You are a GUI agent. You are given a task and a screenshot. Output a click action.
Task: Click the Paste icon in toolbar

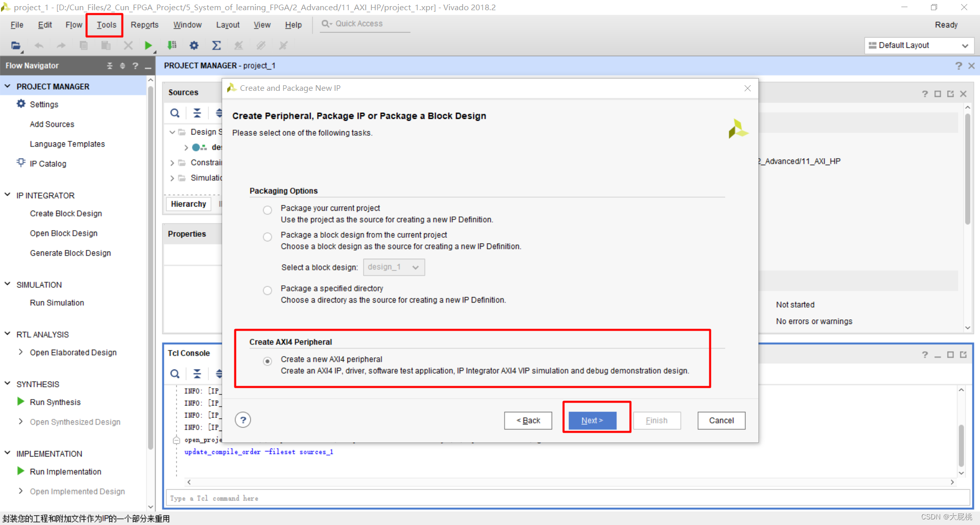[x=106, y=45]
